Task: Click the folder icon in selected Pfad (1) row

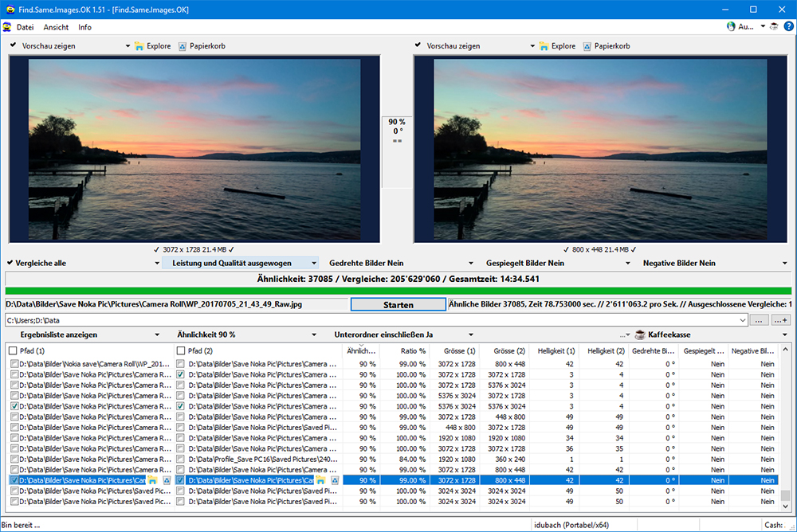Action: [152, 480]
